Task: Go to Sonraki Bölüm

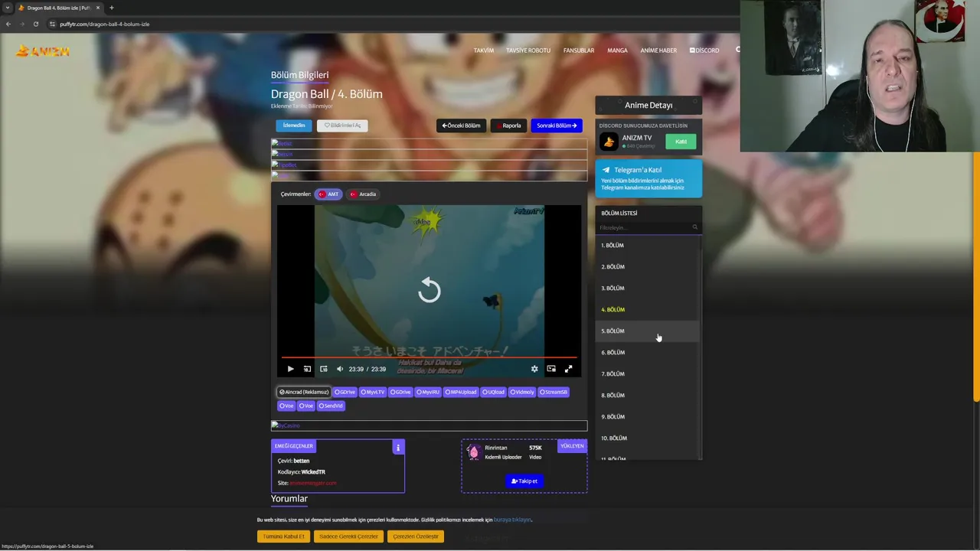Action: (557, 126)
